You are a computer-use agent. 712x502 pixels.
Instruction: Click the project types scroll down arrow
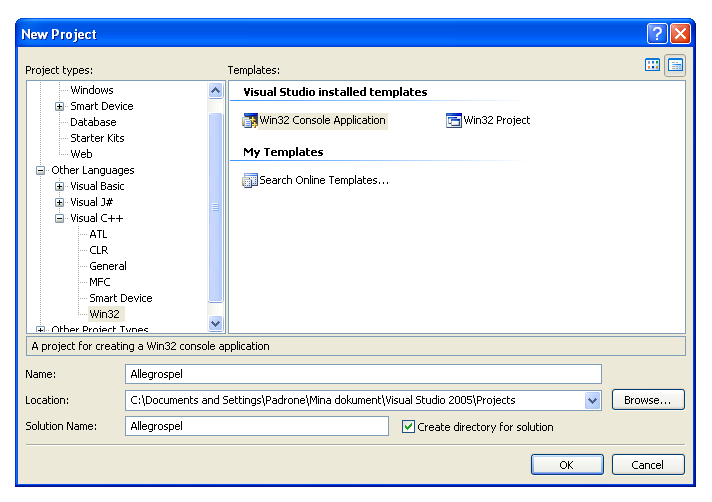pyautogui.click(x=215, y=324)
